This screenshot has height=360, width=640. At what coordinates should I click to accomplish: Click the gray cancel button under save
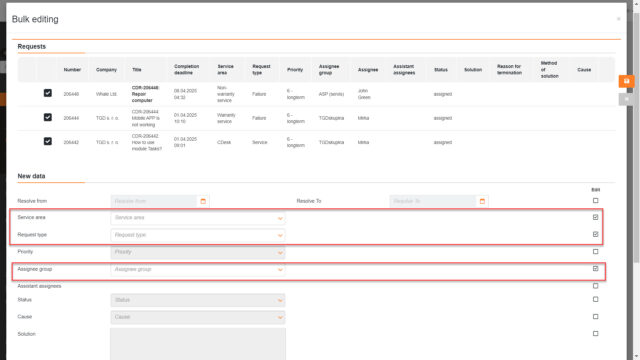[x=626, y=99]
